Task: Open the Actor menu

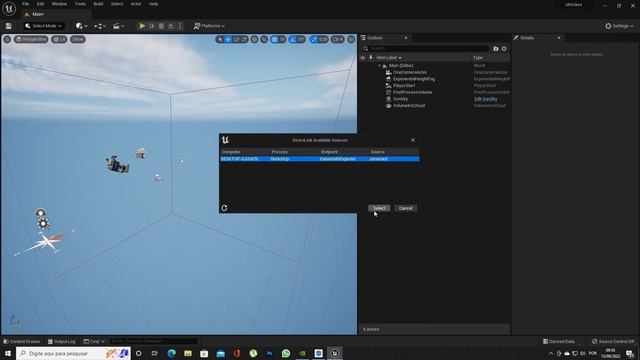Action: tap(136, 4)
